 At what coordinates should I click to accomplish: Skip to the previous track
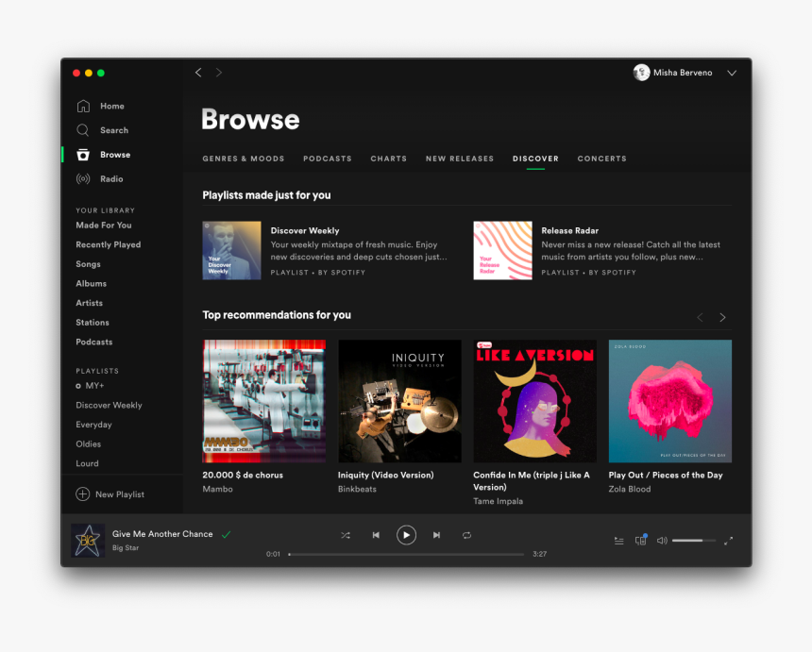[376, 535]
